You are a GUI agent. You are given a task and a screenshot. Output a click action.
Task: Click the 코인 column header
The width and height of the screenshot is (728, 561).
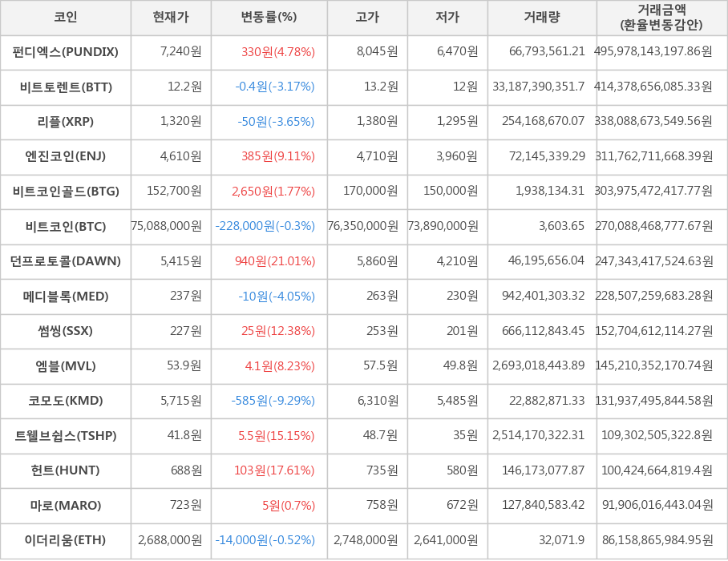point(66,18)
